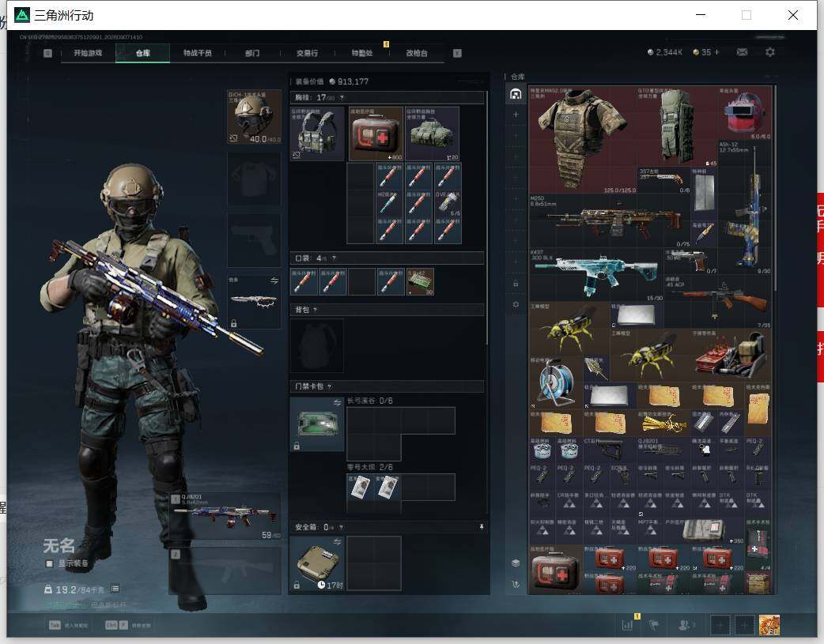Image resolution: width=824 pixels, height=644 pixels.
Task: Select the green ammo box in pocket
Action: coord(420,281)
